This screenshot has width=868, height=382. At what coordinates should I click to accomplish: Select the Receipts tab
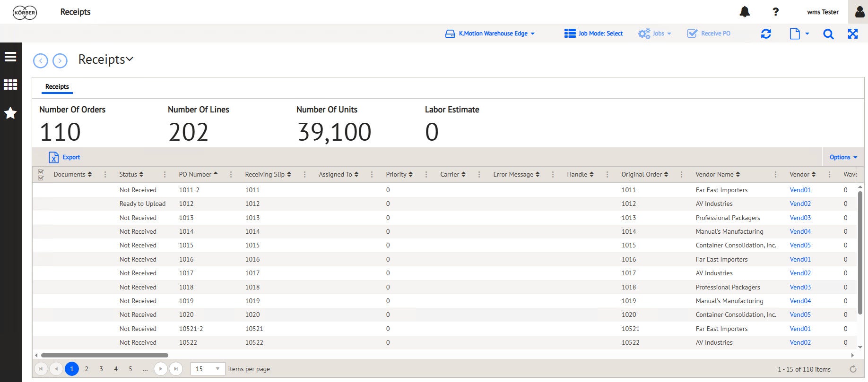point(57,86)
